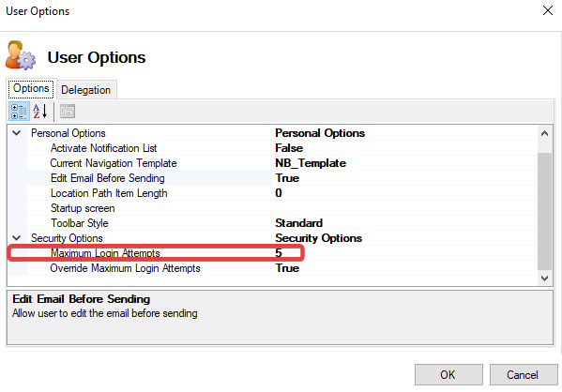Click the Location Path Item Length value
Viewport: 562px width, 392px height.
(x=404, y=193)
